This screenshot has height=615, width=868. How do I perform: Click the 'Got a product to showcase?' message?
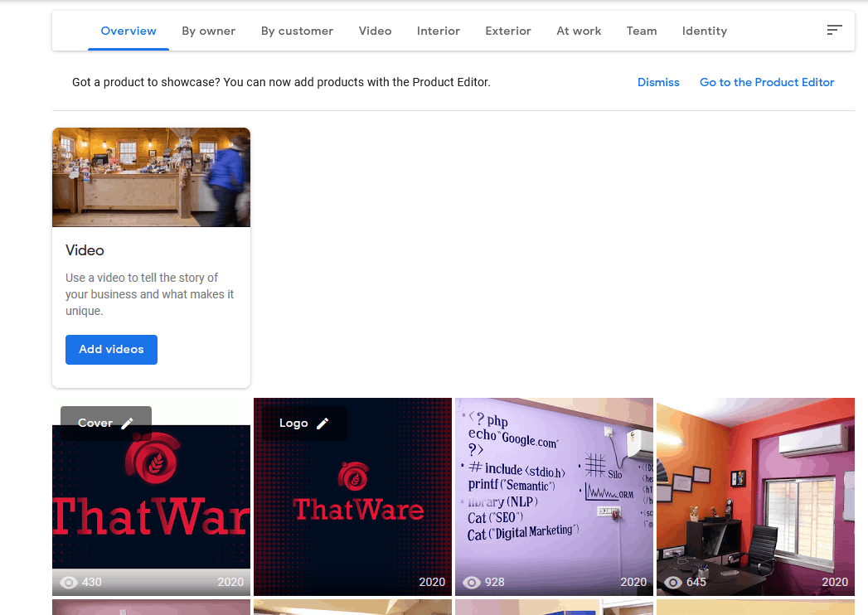(281, 83)
